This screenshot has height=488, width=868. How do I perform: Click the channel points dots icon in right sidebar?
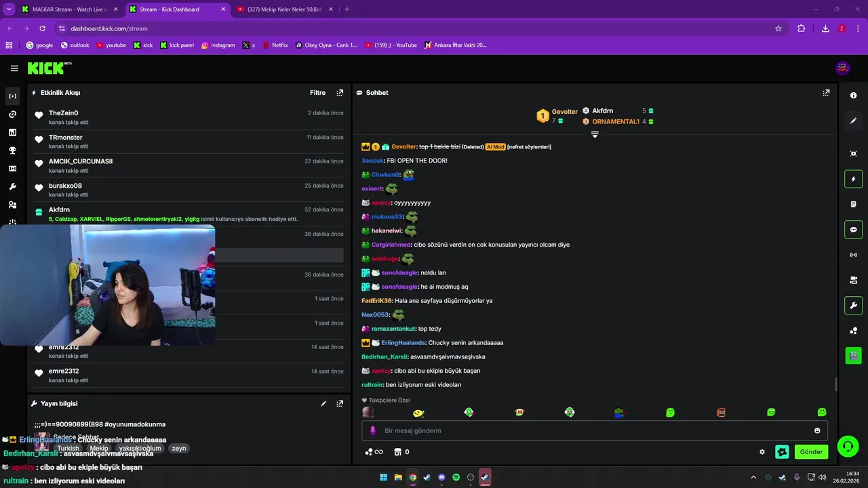pos(854,331)
